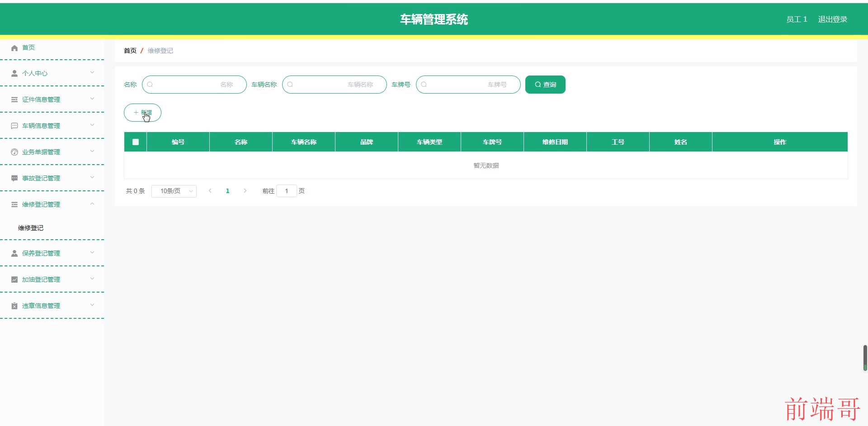Click the 新增 add button
This screenshot has height=426, width=868.
point(142,113)
